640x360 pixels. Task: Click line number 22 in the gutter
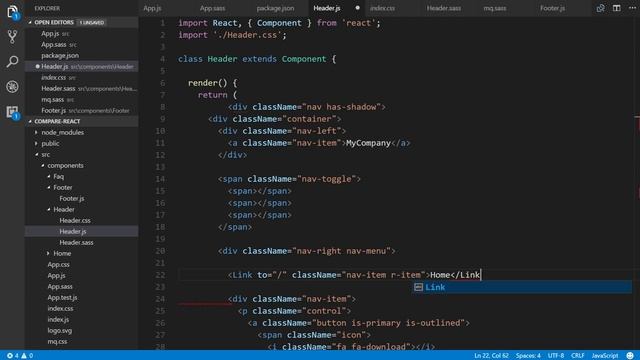pos(160,275)
